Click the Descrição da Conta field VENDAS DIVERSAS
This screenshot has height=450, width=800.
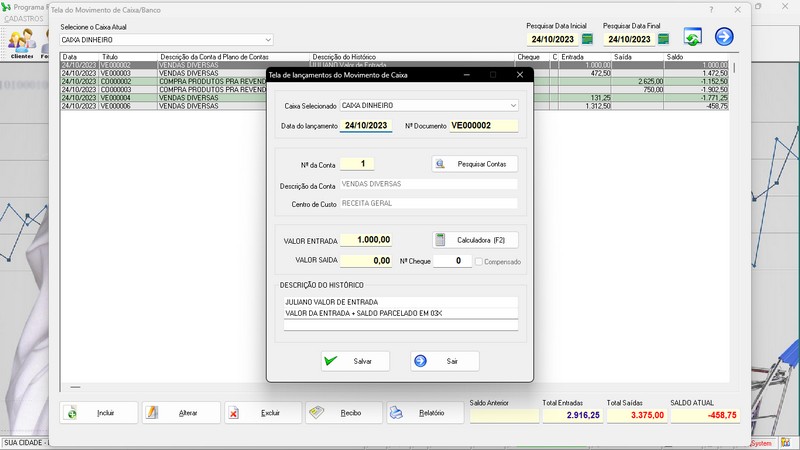point(429,184)
